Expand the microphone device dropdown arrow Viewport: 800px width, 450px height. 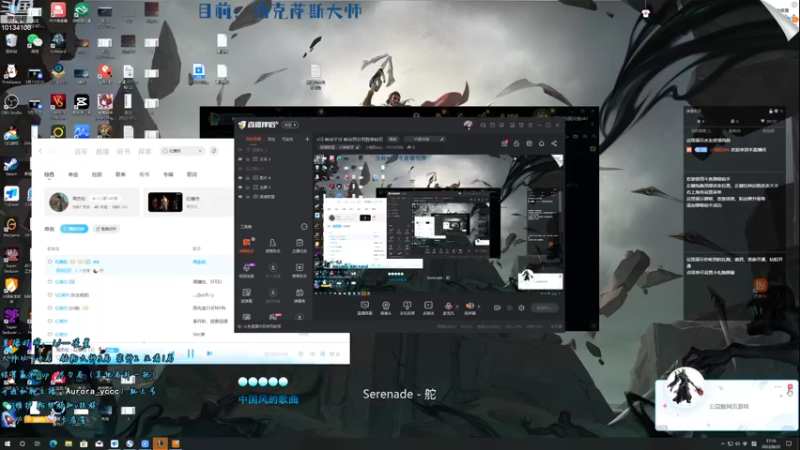pos(456,307)
